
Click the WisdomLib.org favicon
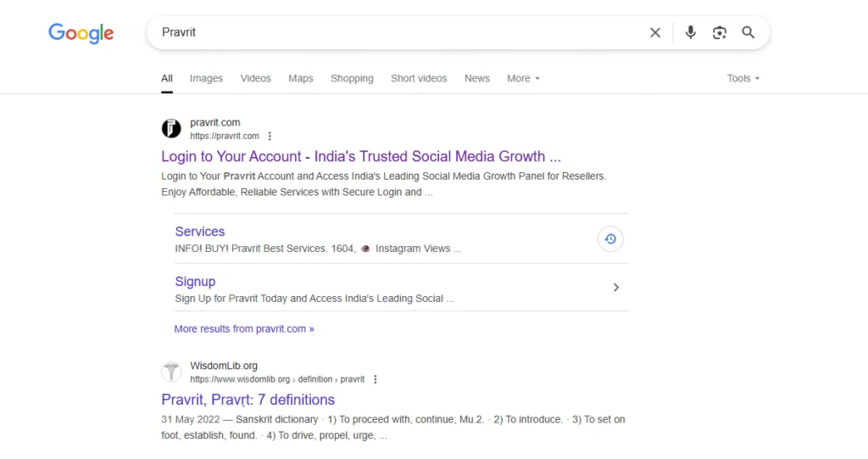(x=171, y=372)
